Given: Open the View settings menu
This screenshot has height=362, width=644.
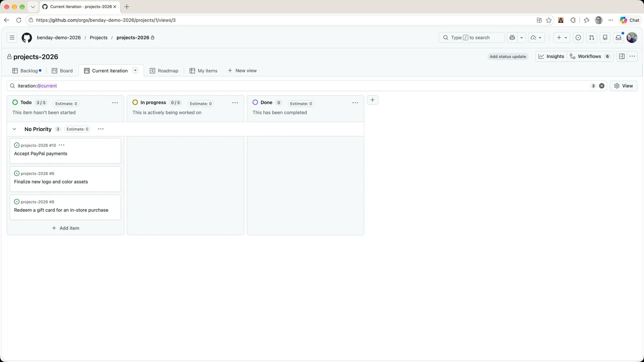Looking at the screenshot, I should tap(624, 86).
